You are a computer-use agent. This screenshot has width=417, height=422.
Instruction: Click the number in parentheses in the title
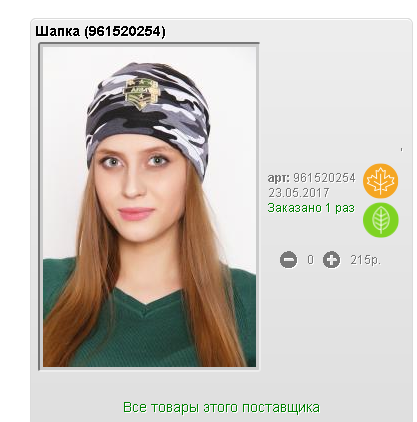[x=125, y=32]
